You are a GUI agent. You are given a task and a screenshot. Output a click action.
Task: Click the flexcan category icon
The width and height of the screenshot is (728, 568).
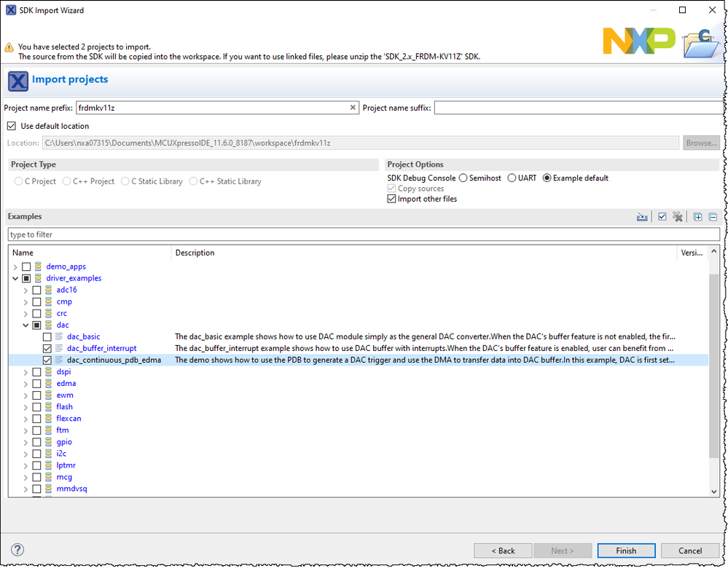click(48, 419)
